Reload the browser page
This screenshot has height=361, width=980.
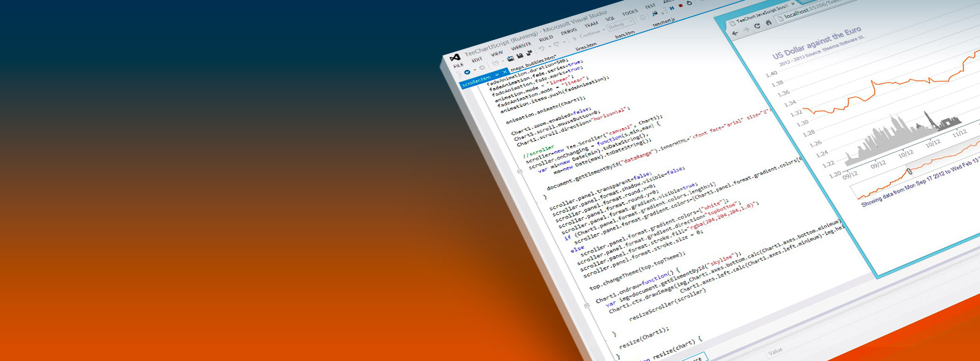757,26
